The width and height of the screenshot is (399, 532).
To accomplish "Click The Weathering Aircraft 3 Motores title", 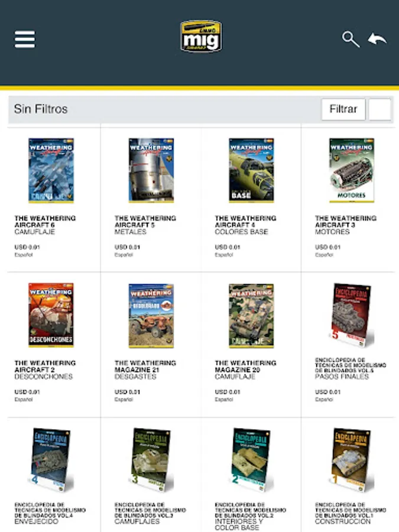I will [346, 225].
